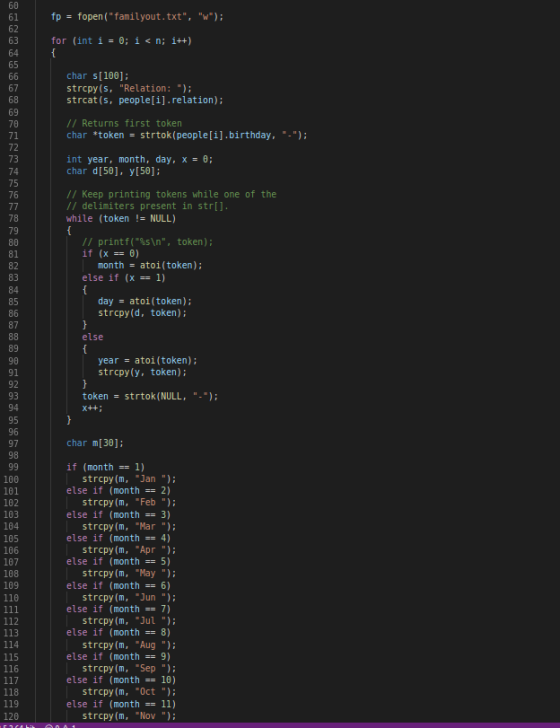This screenshot has height=728, width=560.
Task: Click the strcpy(s, "Relation: ") statement
Action: coord(129,88)
